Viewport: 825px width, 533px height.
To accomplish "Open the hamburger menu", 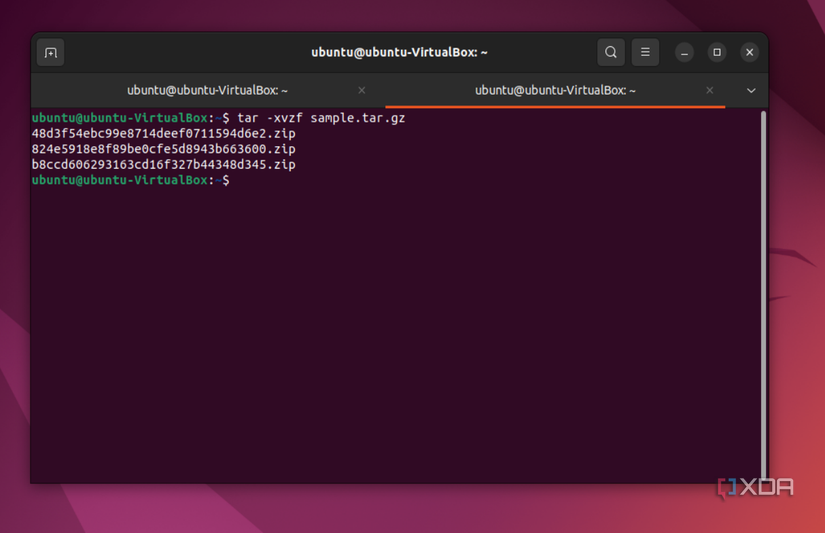I will tap(645, 52).
